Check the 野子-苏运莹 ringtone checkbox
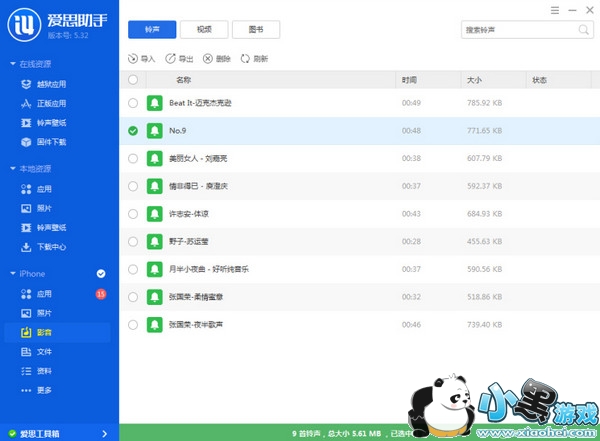600x441 pixels. 133,241
